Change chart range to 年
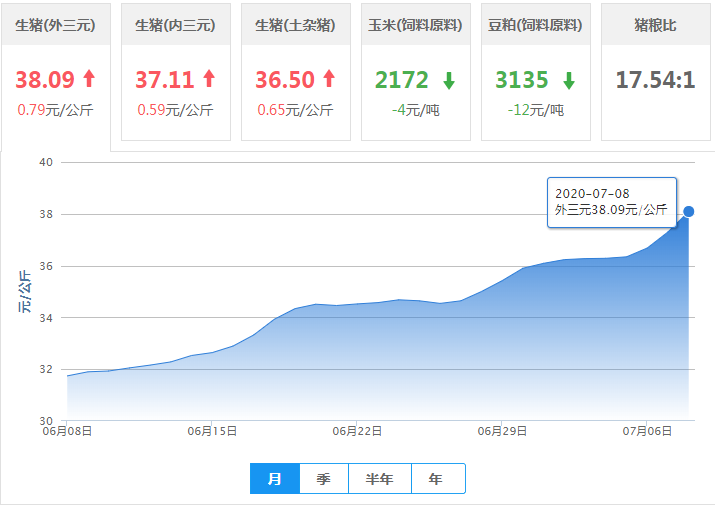Screen dimensions: 715x506 436,479
